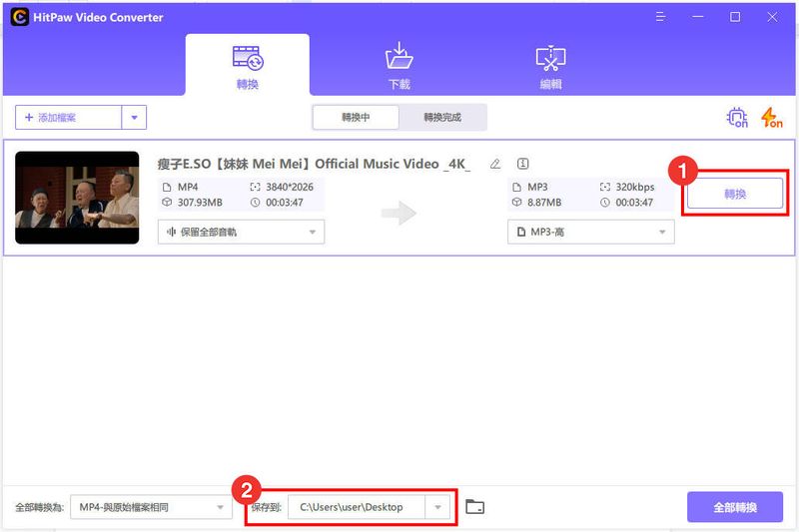Viewport: 799px width, 532px height.
Task: Expand the arrow beside 添加檔案
Action: coord(134,118)
